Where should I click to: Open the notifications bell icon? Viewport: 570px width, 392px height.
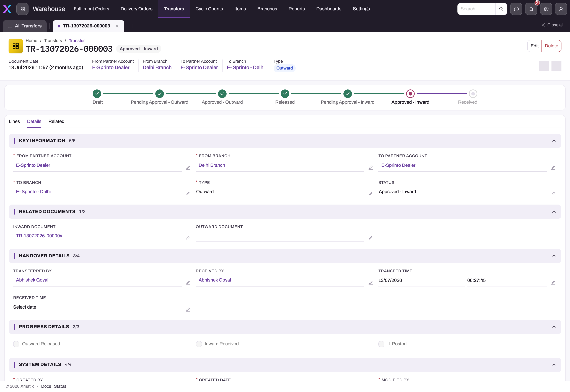coord(531,9)
